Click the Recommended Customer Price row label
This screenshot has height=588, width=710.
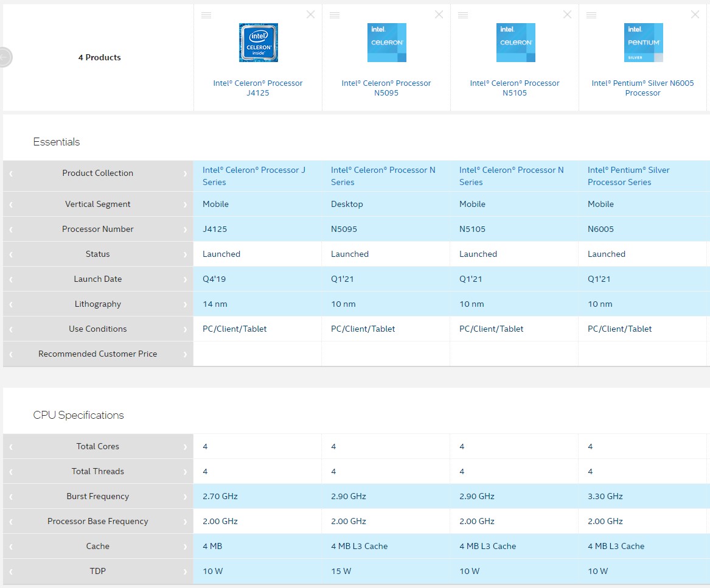(97, 354)
